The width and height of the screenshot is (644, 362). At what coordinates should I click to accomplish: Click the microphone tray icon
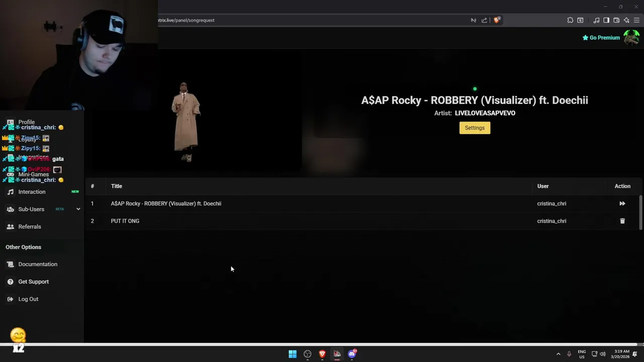coord(569,354)
